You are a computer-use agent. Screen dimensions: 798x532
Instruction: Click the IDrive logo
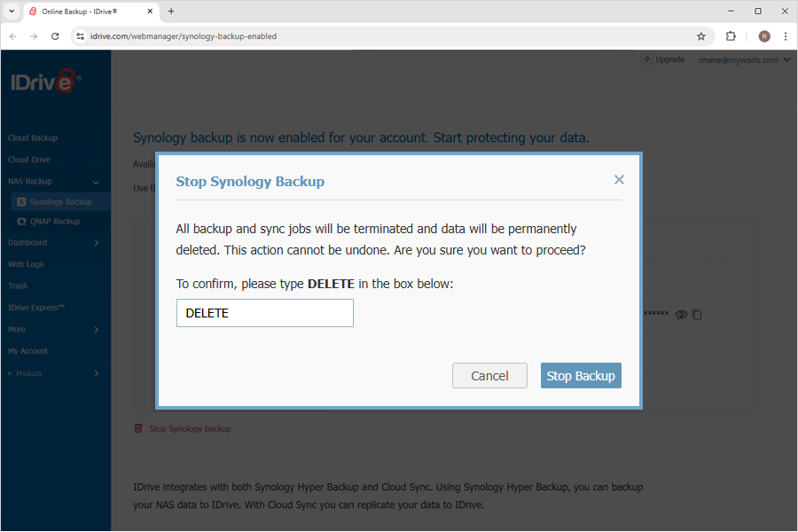(x=46, y=81)
